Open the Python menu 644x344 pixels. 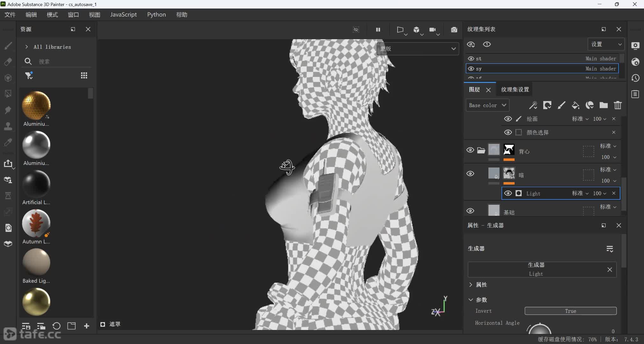pos(157,15)
